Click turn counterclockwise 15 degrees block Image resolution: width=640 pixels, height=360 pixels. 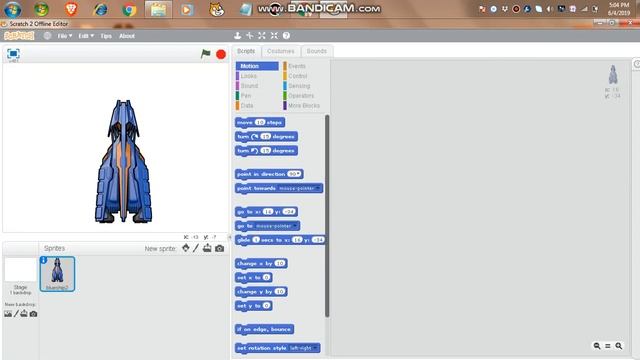pyautogui.click(x=266, y=151)
